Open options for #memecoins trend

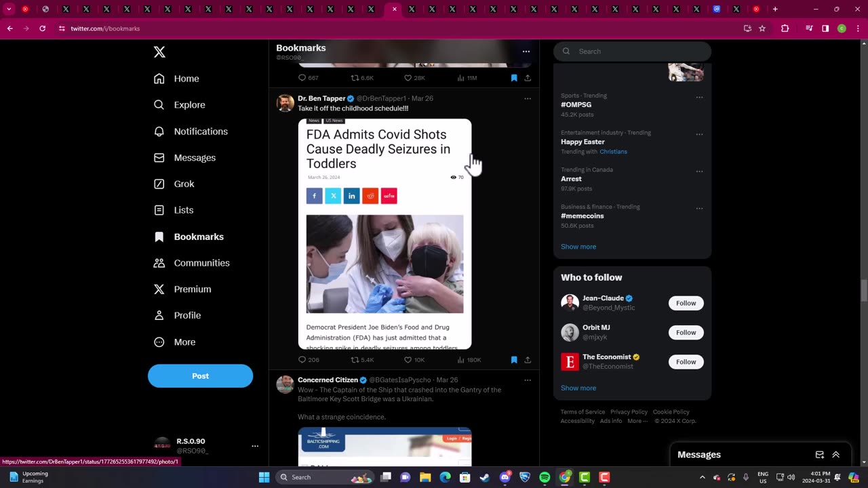(699, 208)
